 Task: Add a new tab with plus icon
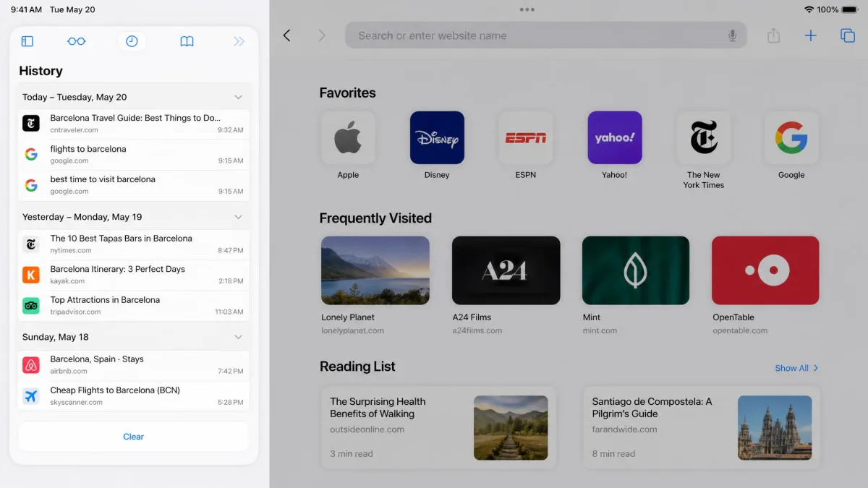point(811,35)
